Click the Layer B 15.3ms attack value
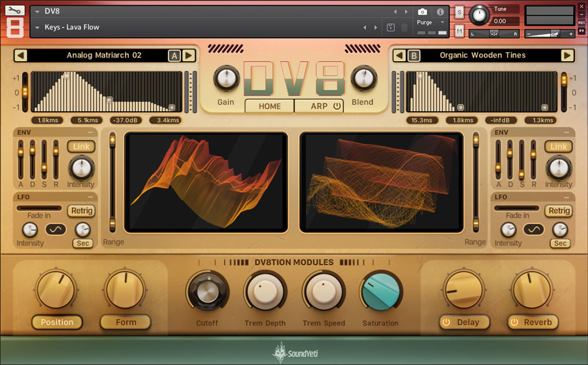The image size is (588, 365). coord(422,120)
